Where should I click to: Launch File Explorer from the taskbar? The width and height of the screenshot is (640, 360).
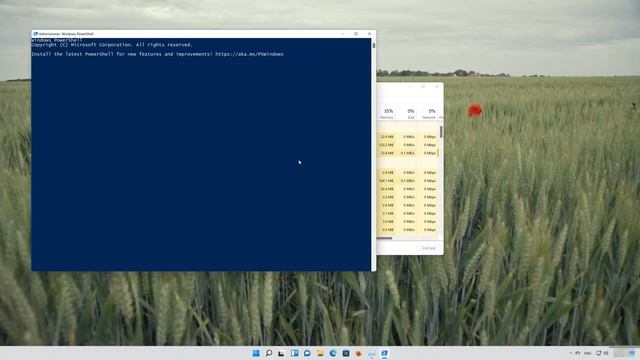pyautogui.click(x=320, y=353)
